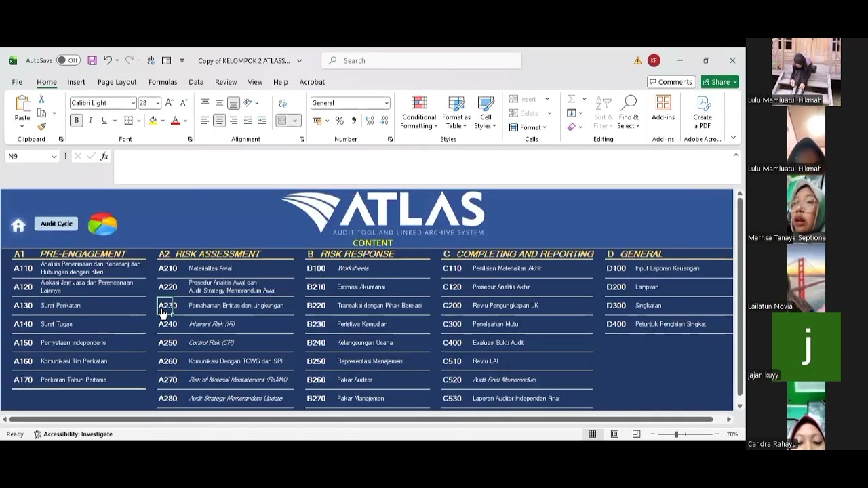Toggle Merge & Center button
Screen dimensions: 868x488
pyautogui.click(x=282, y=121)
